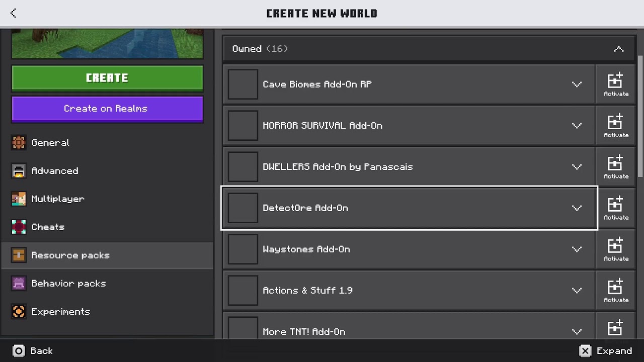Image resolution: width=644 pixels, height=362 pixels.
Task: Click DWELLERS Add-On thumbnail box
Action: [x=243, y=167]
